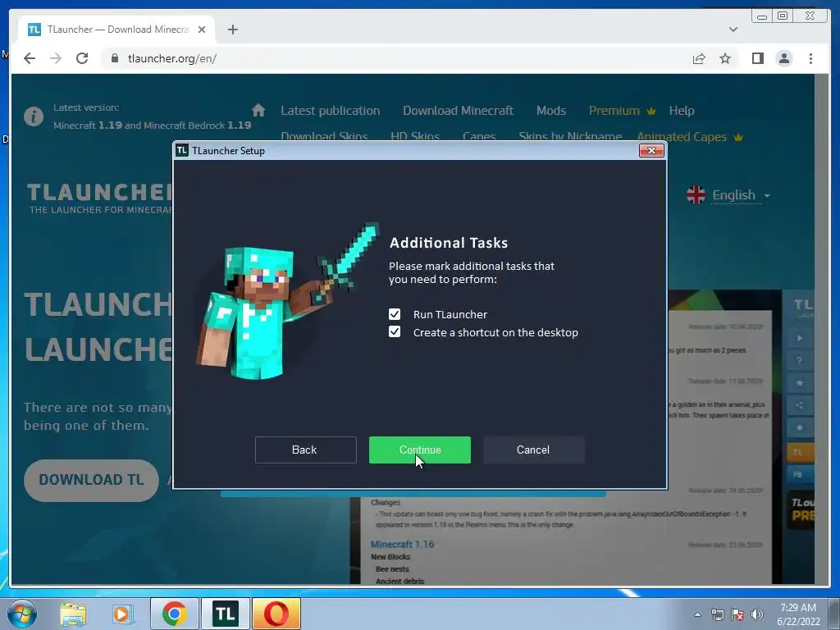
Task: Click the webpage vertical scrollbar
Action: coord(822,329)
